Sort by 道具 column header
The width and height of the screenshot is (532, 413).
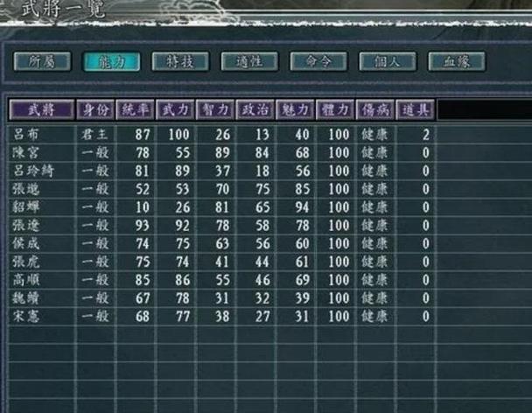[415, 109]
